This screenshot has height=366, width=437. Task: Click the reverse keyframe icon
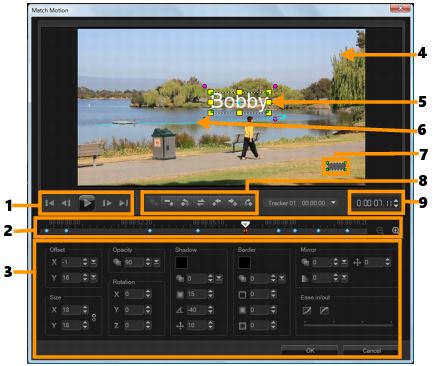(200, 202)
